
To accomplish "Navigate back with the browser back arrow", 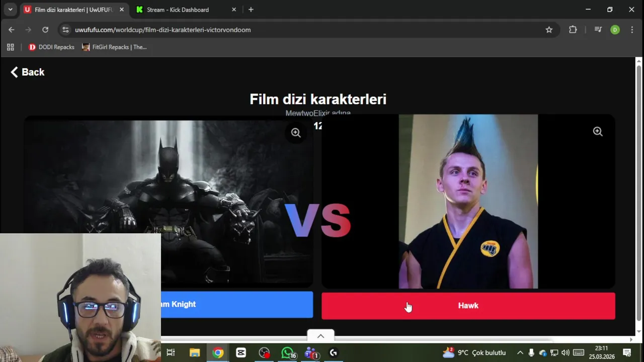I will 12,30.
